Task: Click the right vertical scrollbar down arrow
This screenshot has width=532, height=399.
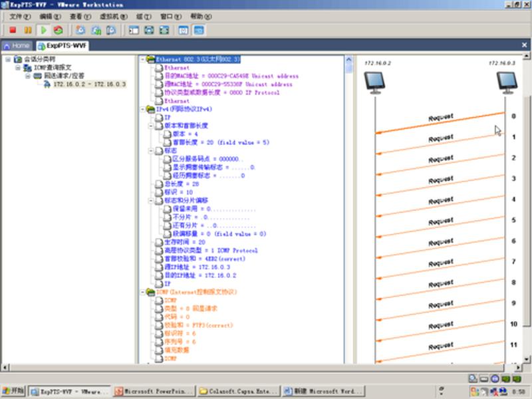Action: (x=527, y=360)
